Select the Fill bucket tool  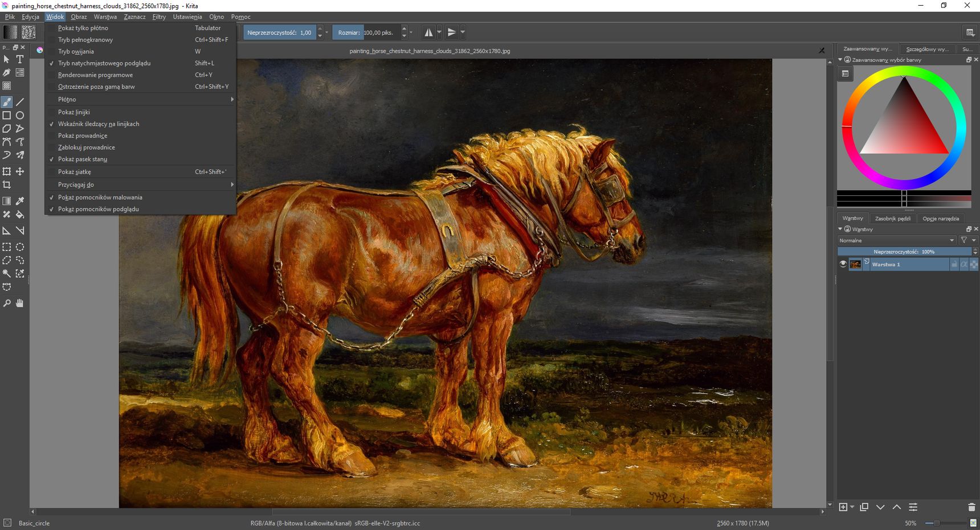coord(20,214)
